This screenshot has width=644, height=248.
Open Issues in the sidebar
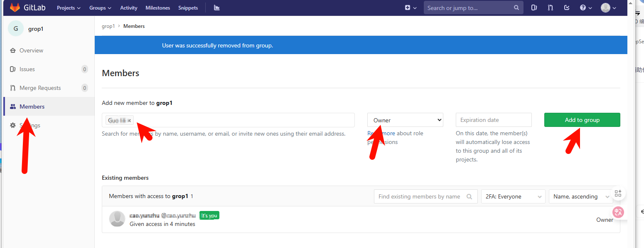[x=27, y=69]
